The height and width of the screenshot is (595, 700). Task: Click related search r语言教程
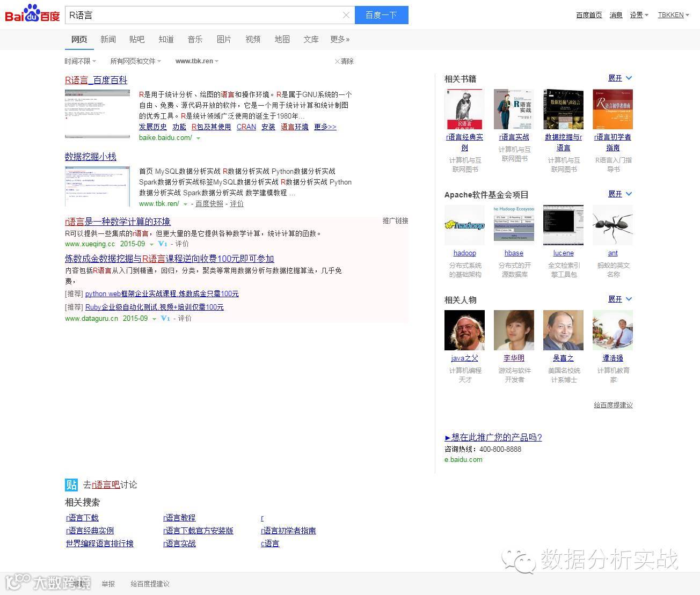(179, 518)
